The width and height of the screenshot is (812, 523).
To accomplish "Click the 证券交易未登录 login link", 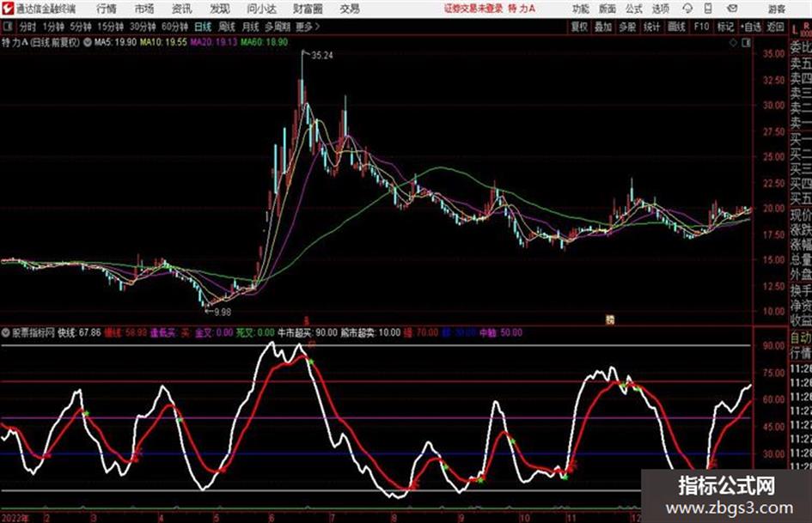I will [473, 9].
